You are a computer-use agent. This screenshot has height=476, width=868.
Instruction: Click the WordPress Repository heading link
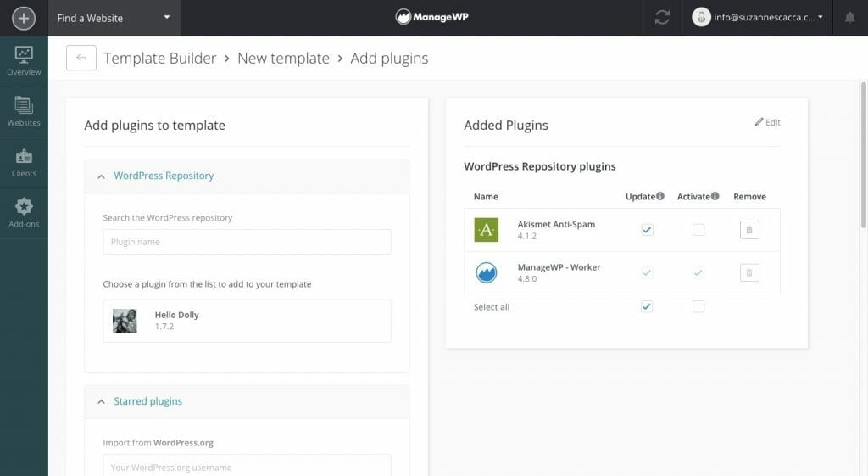tap(164, 176)
